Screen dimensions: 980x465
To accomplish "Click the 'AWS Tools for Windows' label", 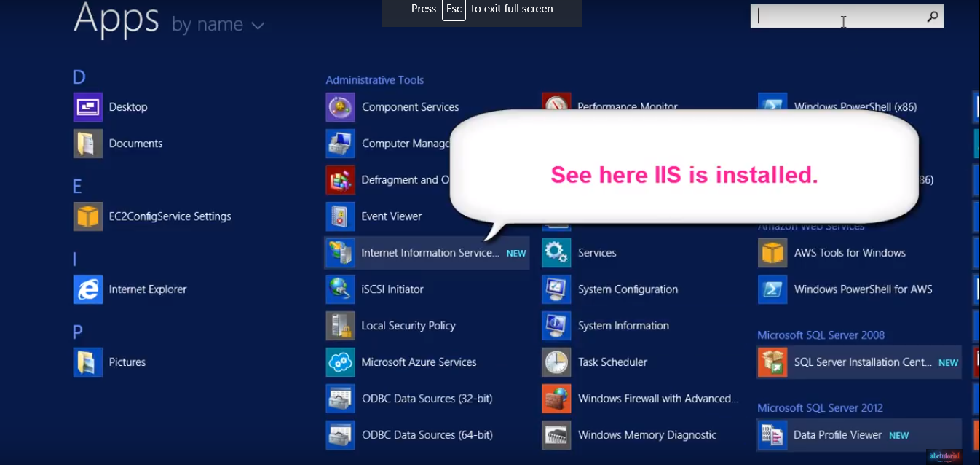I will [850, 253].
